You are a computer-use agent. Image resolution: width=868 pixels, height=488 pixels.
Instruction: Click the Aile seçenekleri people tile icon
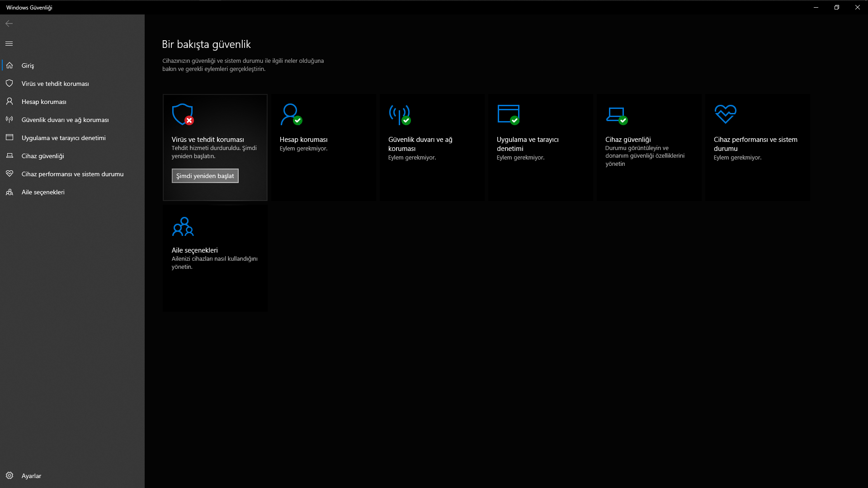(x=183, y=226)
